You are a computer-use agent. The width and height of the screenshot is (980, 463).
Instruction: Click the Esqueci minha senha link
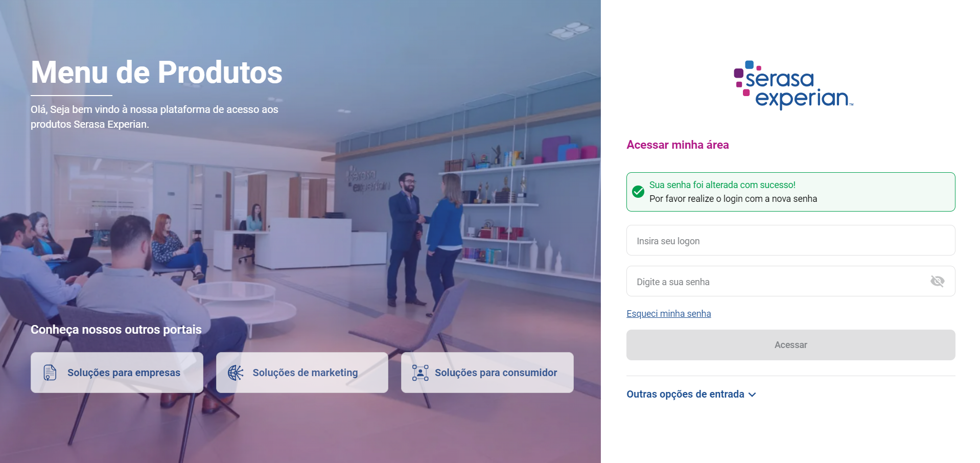(669, 314)
